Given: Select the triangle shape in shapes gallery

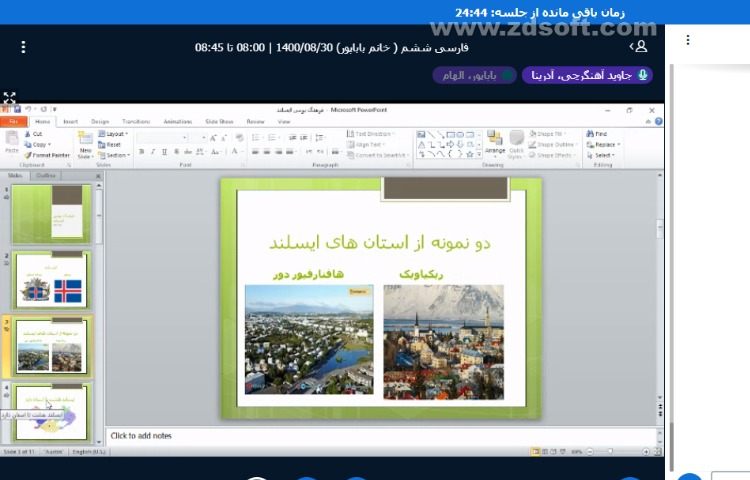Looking at the screenshot, I should point(421,145).
